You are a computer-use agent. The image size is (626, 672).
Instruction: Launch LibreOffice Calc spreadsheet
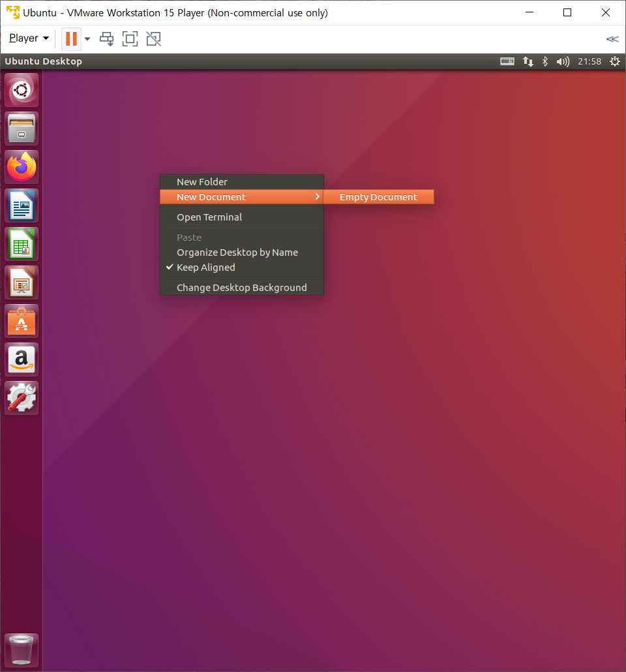(x=22, y=244)
